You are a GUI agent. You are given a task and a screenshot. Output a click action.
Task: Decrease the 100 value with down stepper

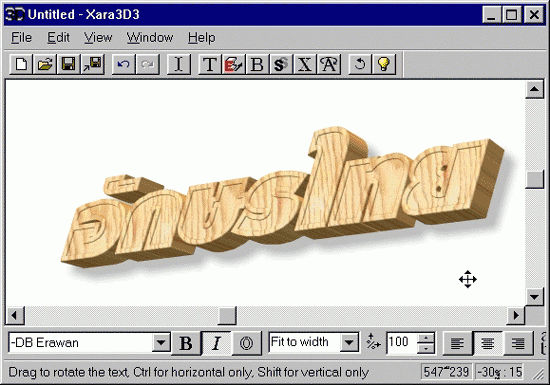click(x=425, y=348)
